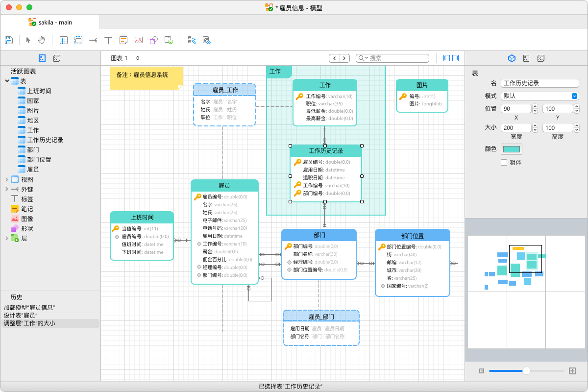Click the navigate back arrow button
Viewport: 588px width, 392px height.
[x=334, y=58]
